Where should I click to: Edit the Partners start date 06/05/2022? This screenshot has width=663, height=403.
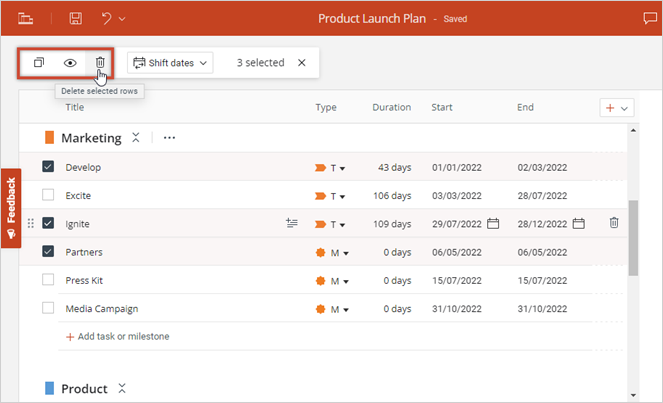(457, 252)
